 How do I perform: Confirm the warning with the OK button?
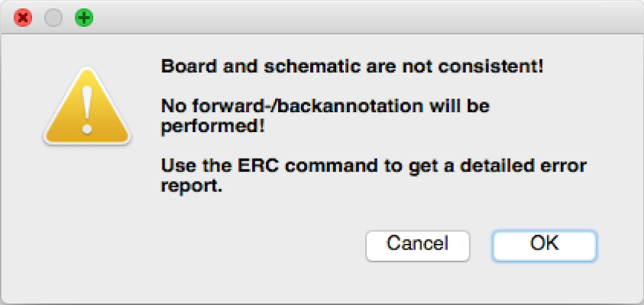coord(544,246)
